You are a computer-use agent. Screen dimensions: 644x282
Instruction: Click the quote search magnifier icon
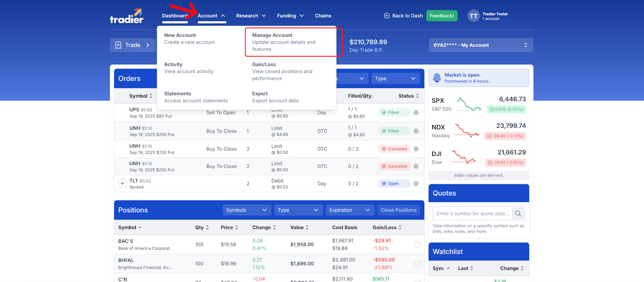tap(518, 213)
